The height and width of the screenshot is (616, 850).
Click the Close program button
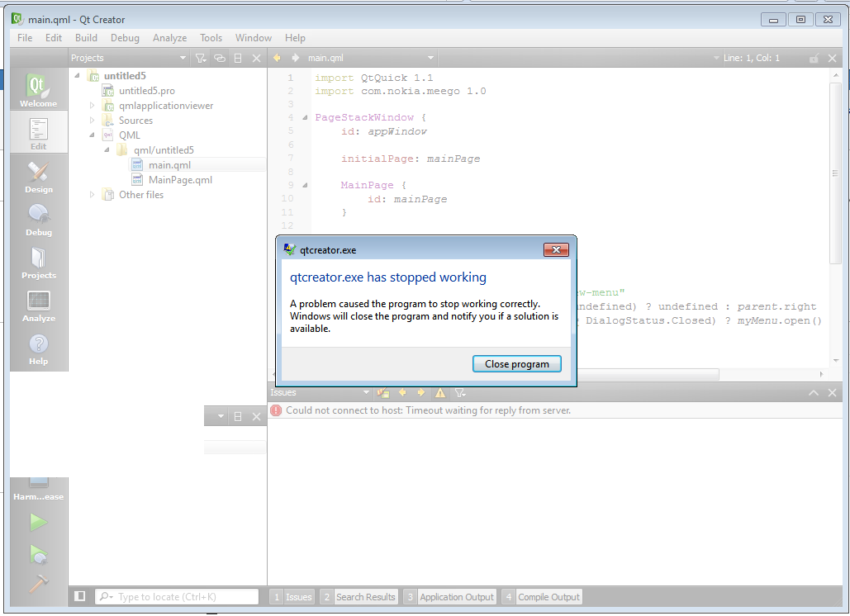pyautogui.click(x=517, y=364)
